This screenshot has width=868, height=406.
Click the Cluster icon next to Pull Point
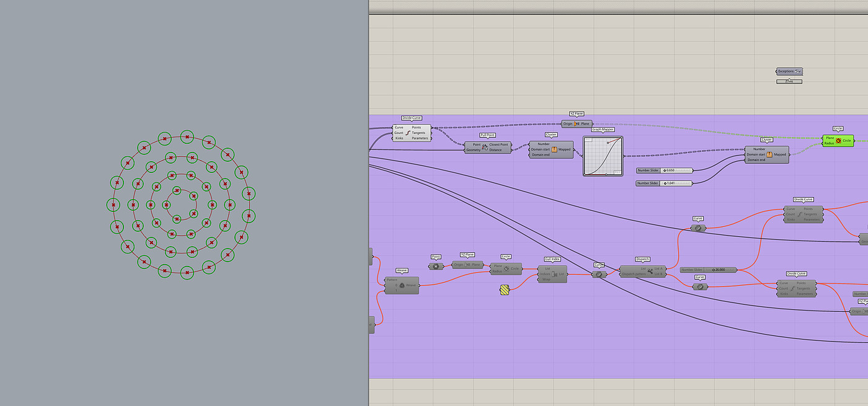(x=554, y=149)
